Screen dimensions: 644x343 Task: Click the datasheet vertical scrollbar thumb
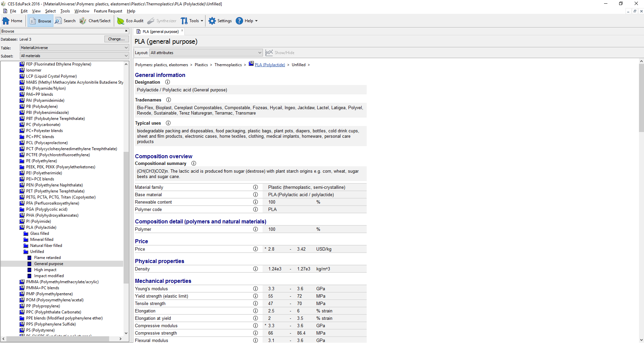[x=641, y=97]
